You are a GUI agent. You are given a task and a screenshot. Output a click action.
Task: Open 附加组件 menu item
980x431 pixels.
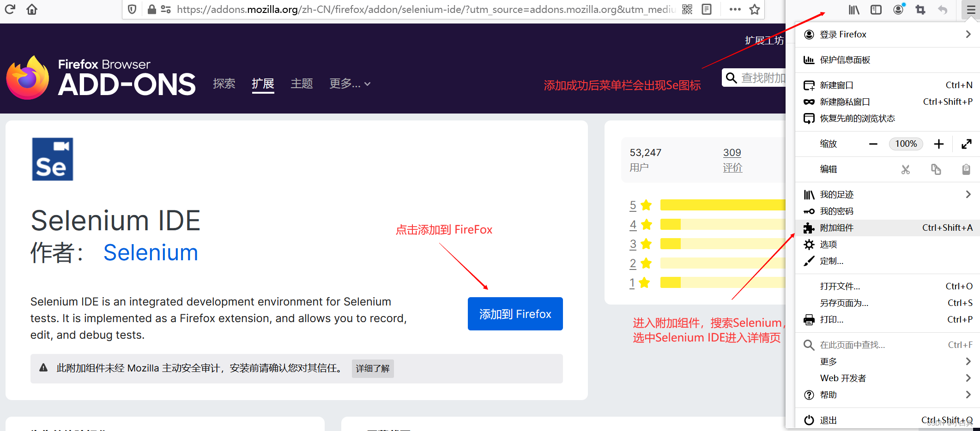coord(887,228)
